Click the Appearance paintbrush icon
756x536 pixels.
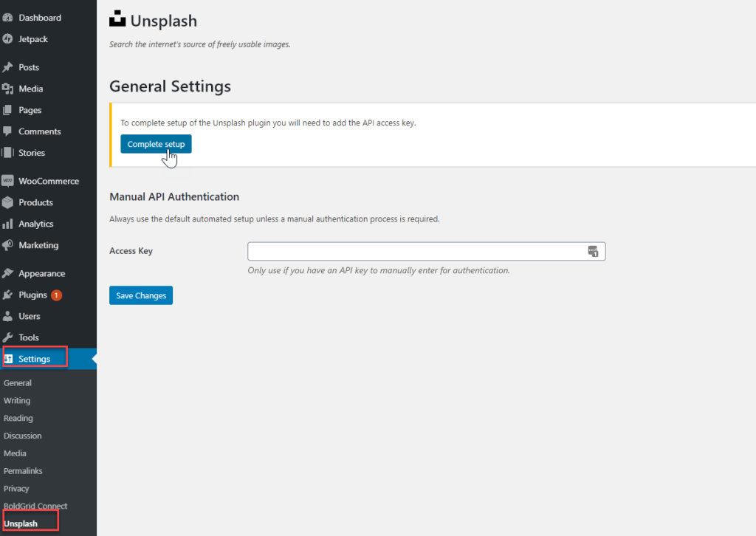[x=7, y=273]
